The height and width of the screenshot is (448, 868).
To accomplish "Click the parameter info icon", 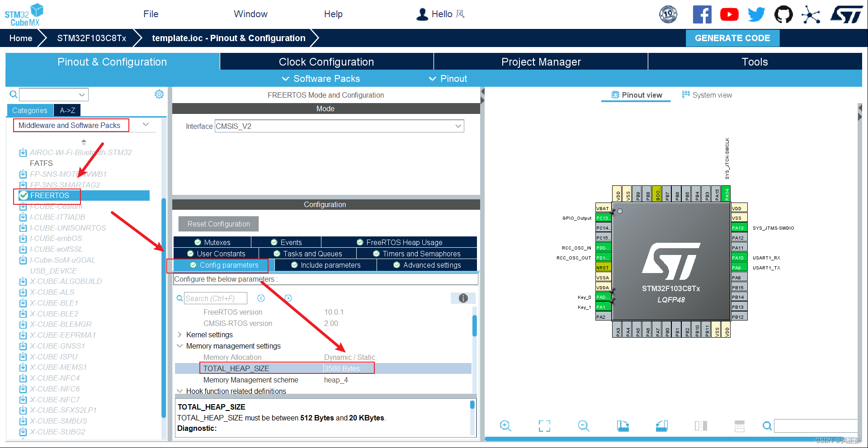I will coord(463,298).
